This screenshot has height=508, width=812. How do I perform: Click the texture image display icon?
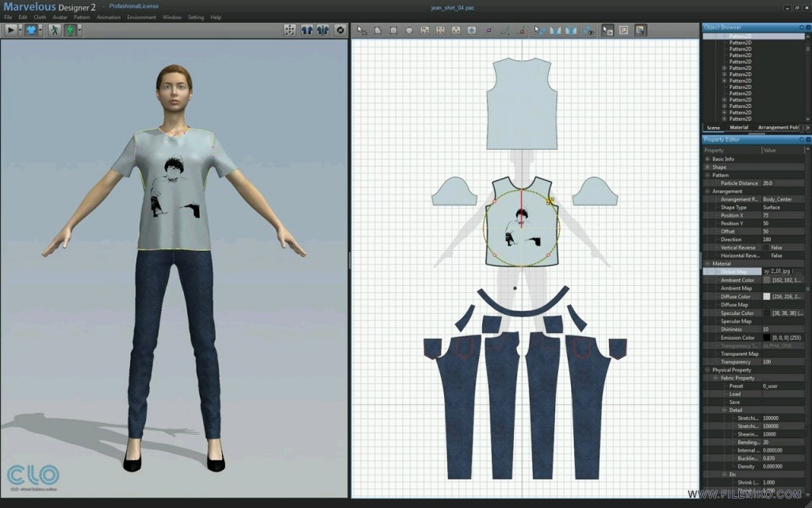coord(641,31)
